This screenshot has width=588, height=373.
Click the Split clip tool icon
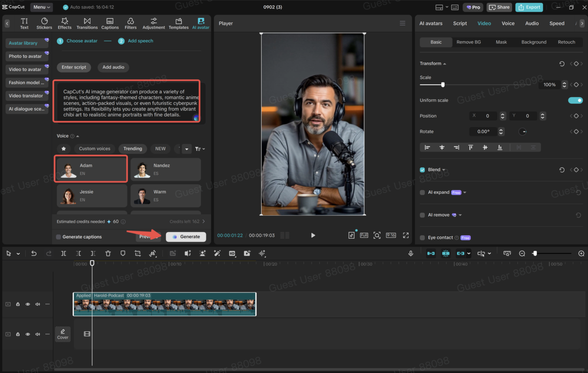pyautogui.click(x=64, y=253)
